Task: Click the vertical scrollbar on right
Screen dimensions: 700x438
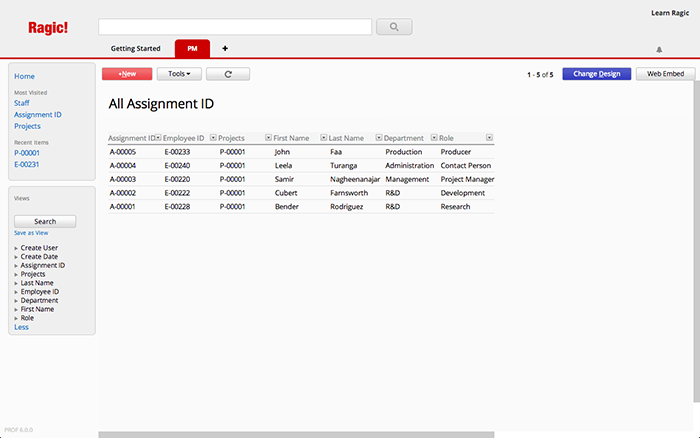Action: click(x=696, y=241)
